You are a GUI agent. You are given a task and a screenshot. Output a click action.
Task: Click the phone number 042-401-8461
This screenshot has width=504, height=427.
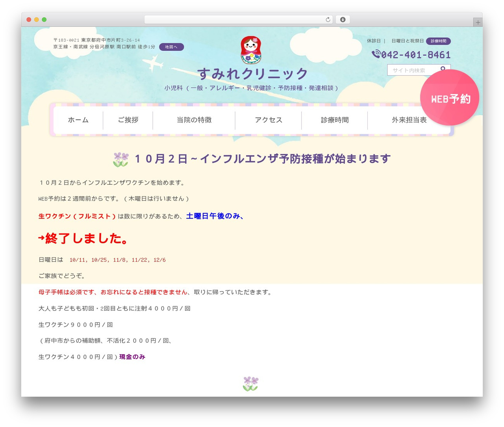pos(416,55)
